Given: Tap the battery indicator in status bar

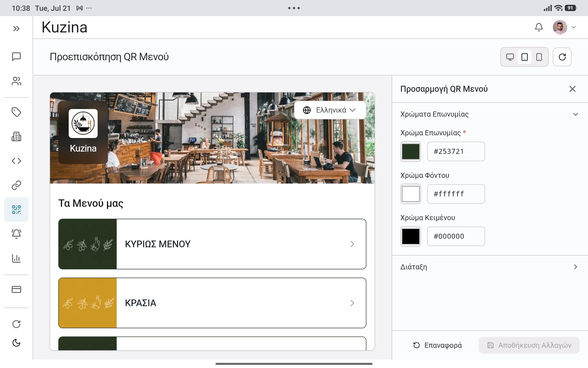Looking at the screenshot, I should 570,8.
